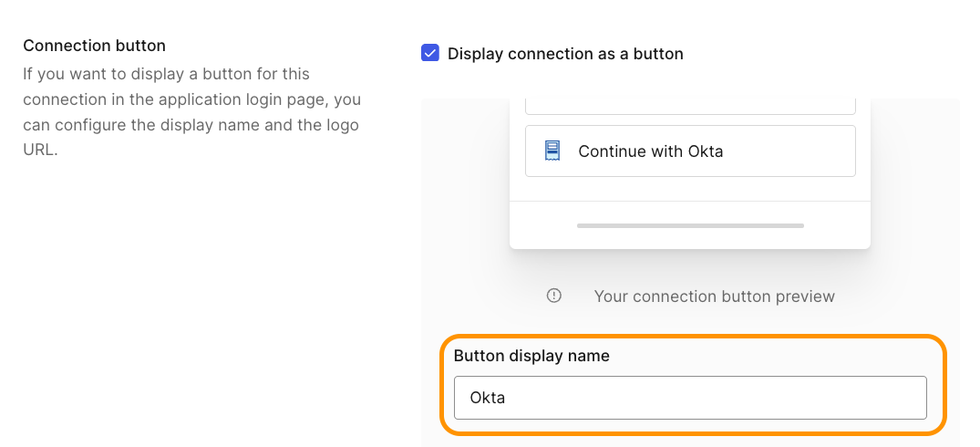Click the 'Your connection button preview' text
980x447 pixels.
pos(714,296)
